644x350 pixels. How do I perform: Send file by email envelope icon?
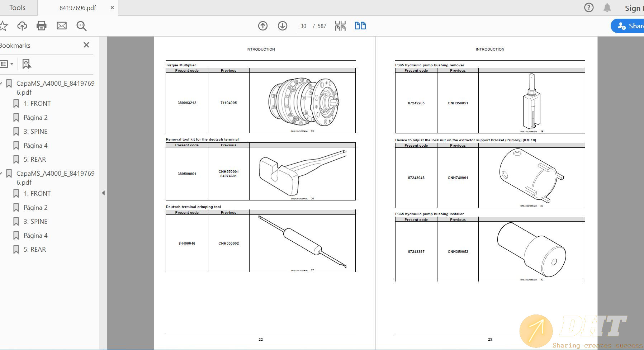click(x=62, y=26)
